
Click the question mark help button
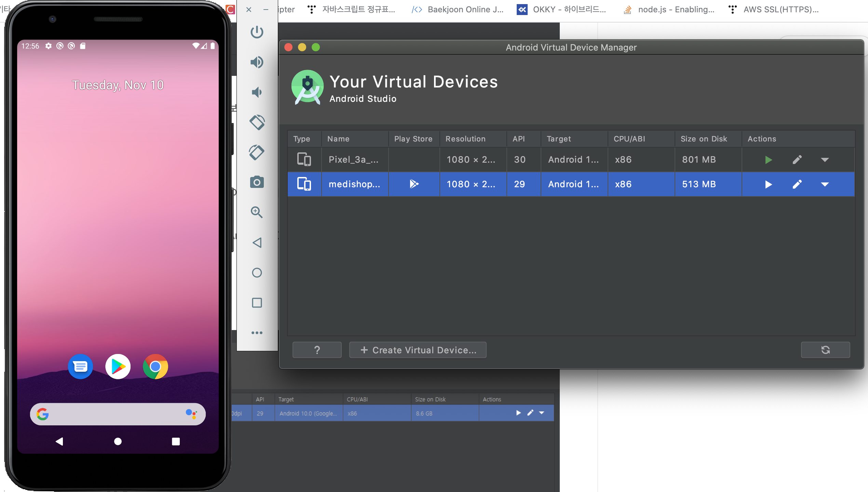pos(317,350)
